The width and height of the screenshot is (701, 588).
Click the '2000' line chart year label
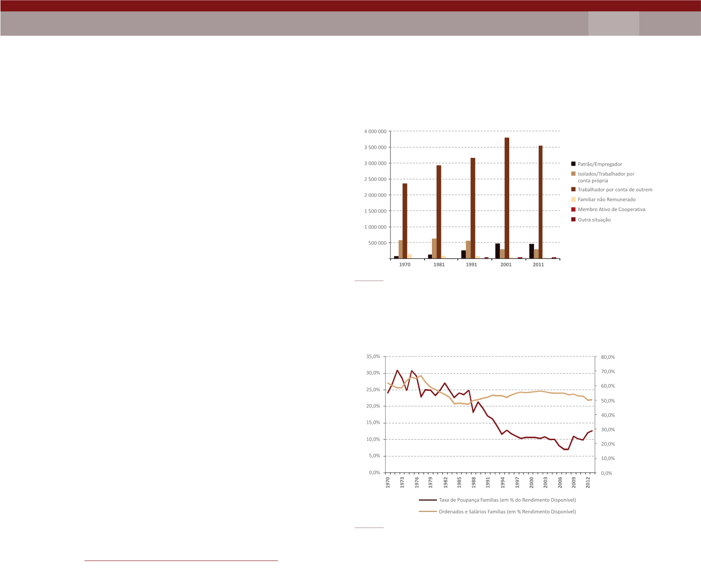(x=531, y=482)
